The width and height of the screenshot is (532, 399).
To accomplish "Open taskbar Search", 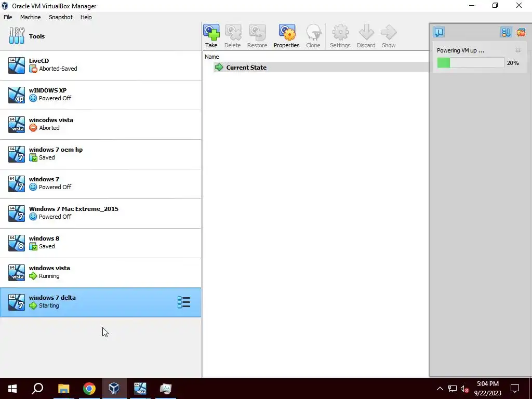I will pos(37,389).
